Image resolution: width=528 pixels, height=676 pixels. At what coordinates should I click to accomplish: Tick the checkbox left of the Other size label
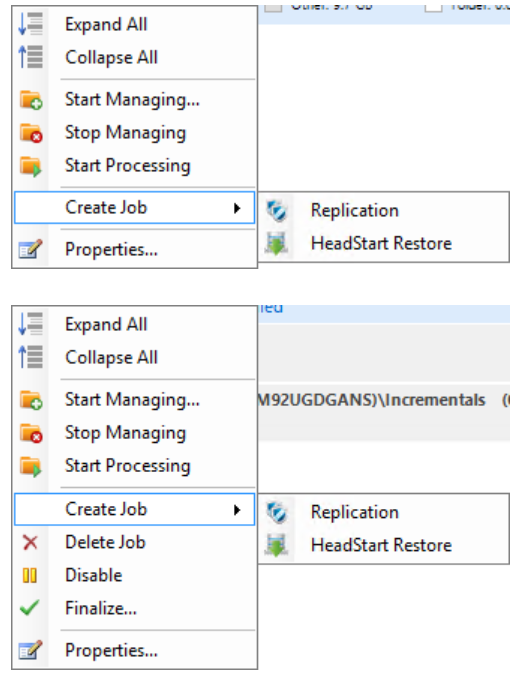273,7
